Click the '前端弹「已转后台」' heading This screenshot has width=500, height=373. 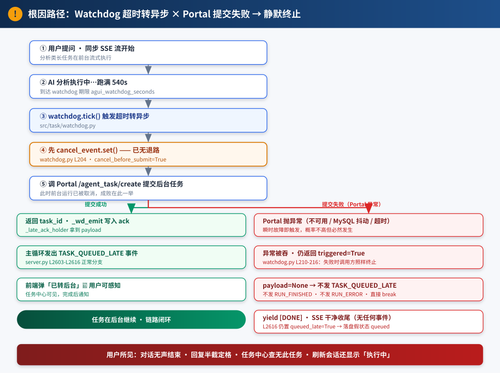click(73, 285)
